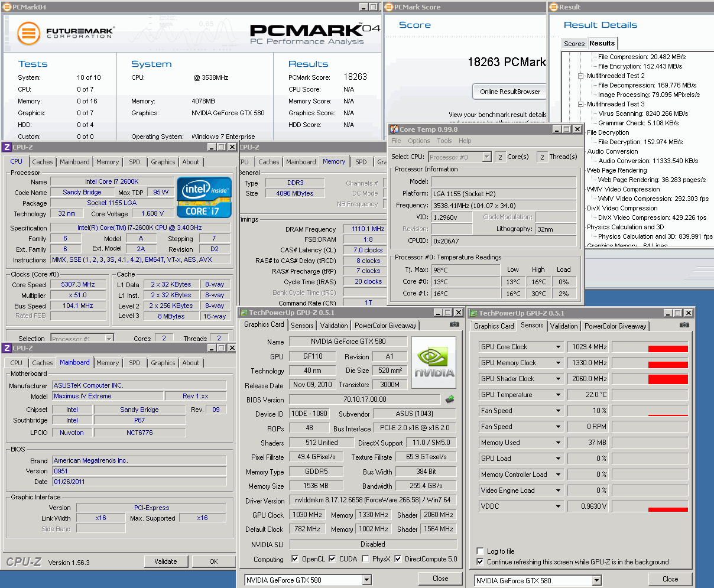
Task: Uncheck Continue refreshing this screen option
Action: 480,562
